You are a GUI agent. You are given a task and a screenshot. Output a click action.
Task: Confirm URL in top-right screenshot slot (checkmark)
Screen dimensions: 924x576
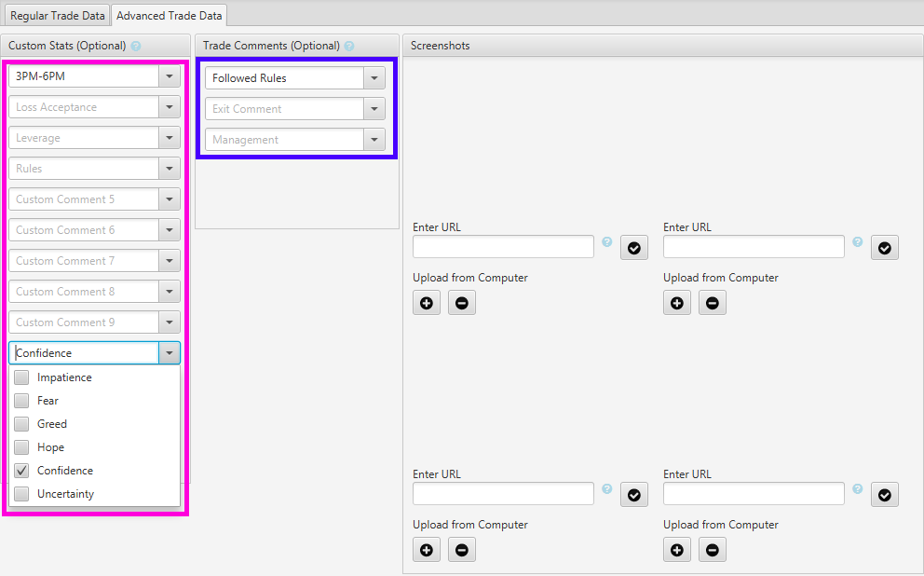[885, 248]
